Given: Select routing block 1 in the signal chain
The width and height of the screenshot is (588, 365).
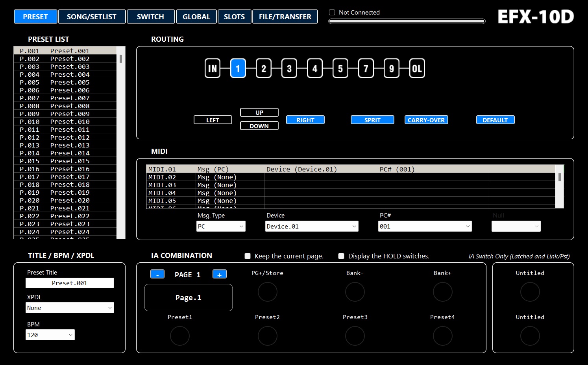Looking at the screenshot, I should pos(238,68).
